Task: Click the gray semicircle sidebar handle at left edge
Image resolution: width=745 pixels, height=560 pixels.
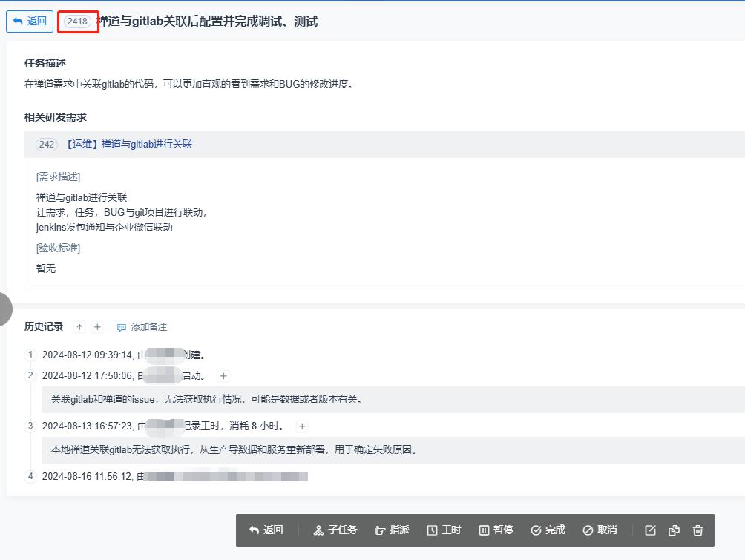Action: coord(6,309)
